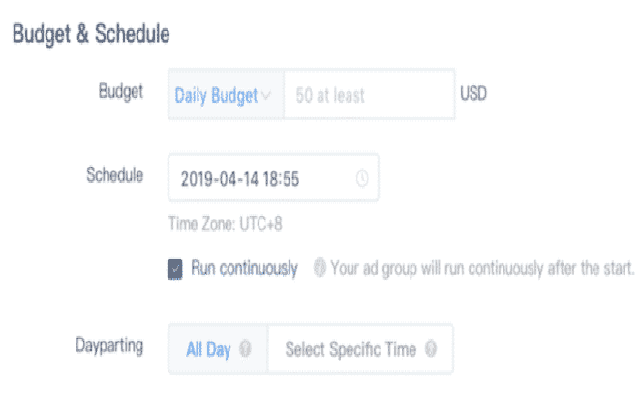Click the Run continuously label text

pos(244,268)
